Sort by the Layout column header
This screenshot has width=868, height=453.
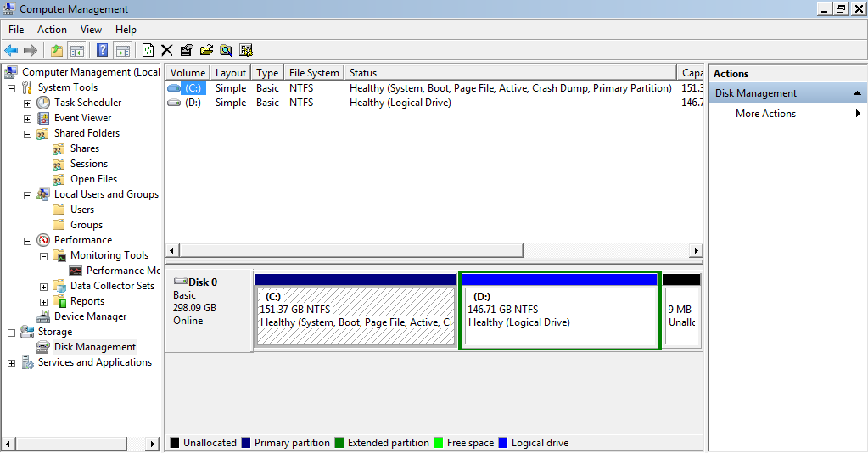pos(230,73)
